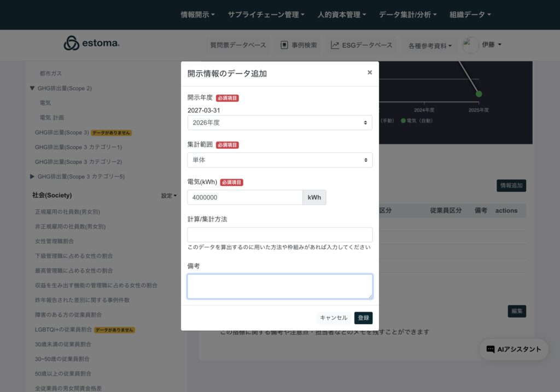The height and width of the screenshot is (392, 560).
Task: Focus the 計算/集計方法 text field
Action: pyautogui.click(x=279, y=235)
